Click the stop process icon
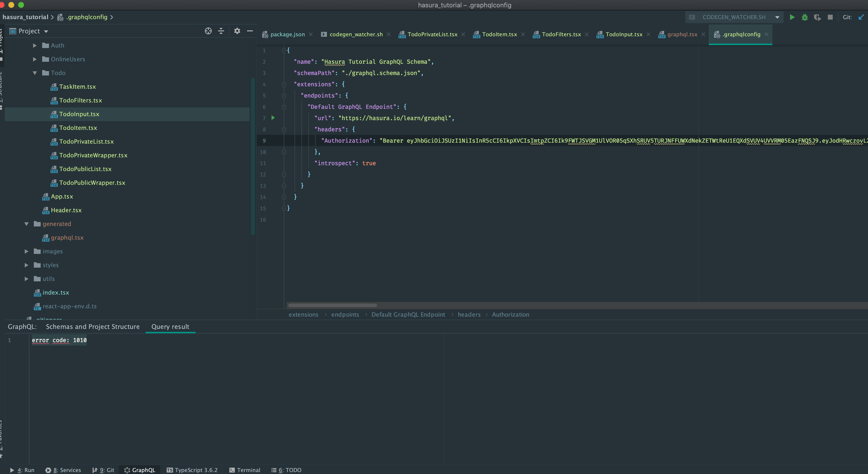 830,17
